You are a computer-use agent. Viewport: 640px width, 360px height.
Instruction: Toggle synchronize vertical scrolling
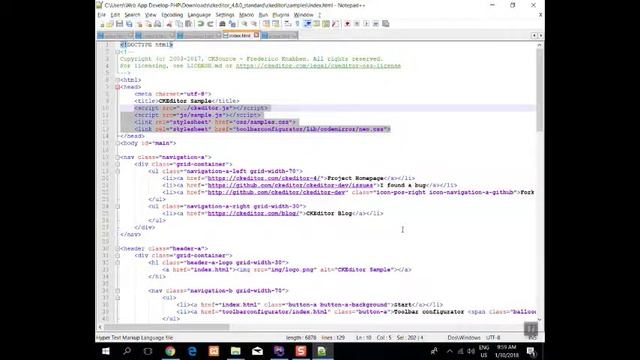266,24
